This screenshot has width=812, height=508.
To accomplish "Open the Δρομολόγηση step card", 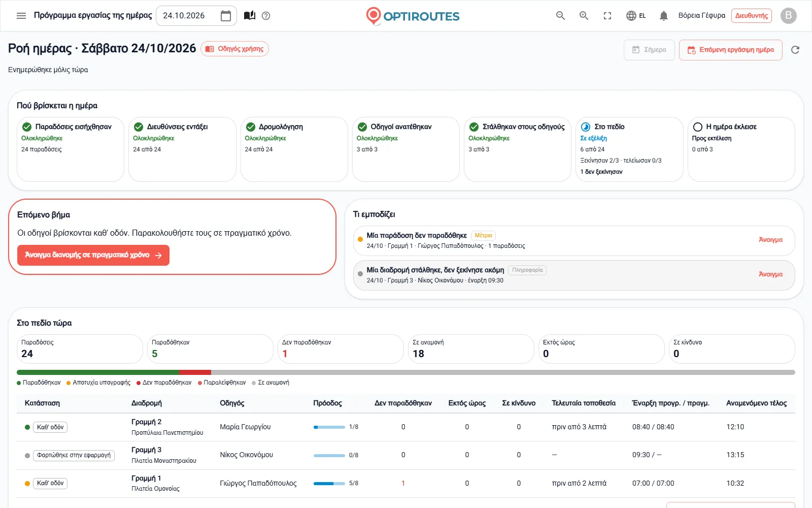I will 294,149.
